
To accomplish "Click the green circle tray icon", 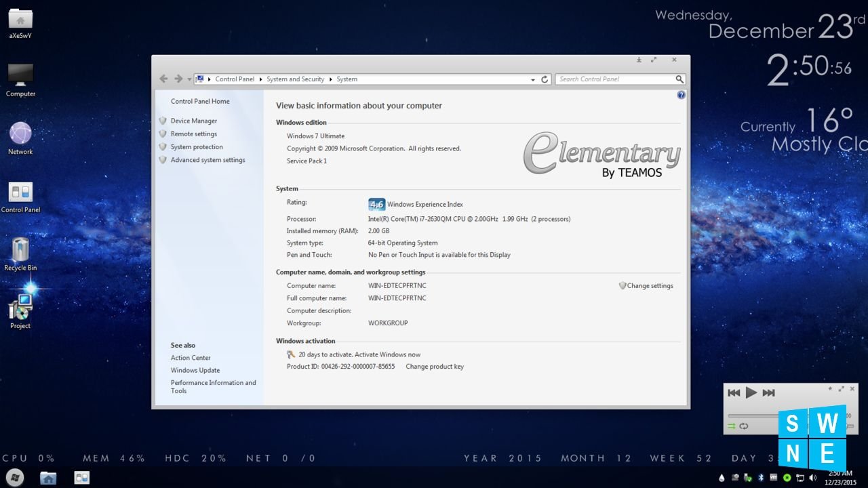I will click(x=787, y=478).
